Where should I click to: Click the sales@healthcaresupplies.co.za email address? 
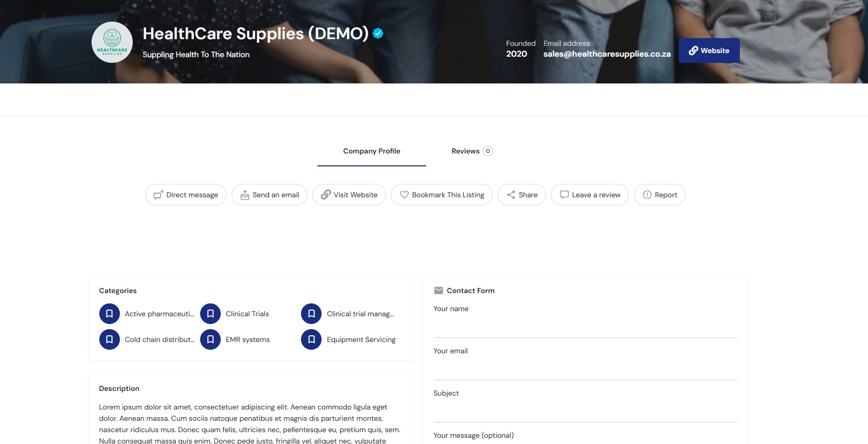tap(607, 54)
